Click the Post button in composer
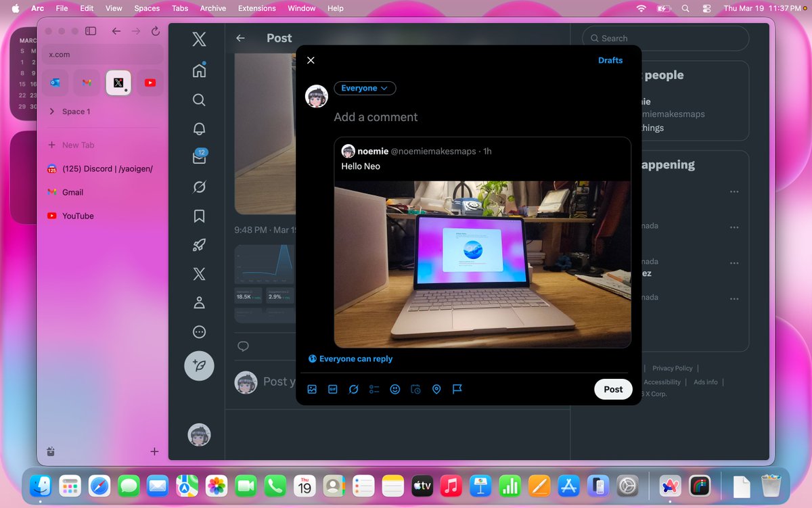 tap(613, 389)
